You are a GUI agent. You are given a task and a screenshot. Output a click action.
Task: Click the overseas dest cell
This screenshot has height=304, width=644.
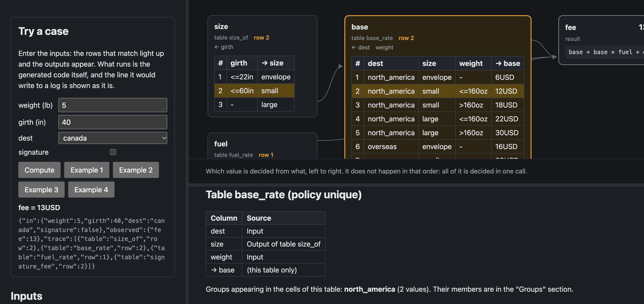click(391, 146)
